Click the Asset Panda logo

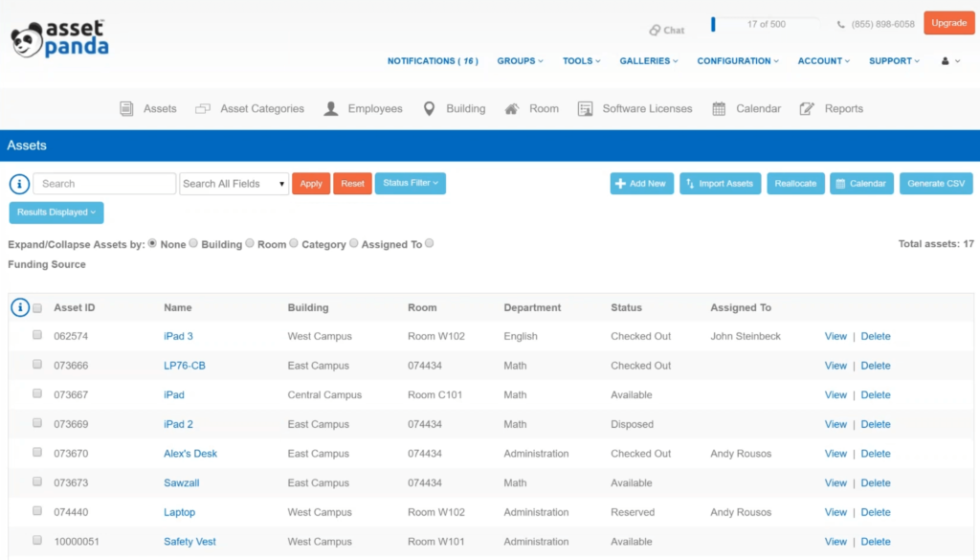click(59, 38)
